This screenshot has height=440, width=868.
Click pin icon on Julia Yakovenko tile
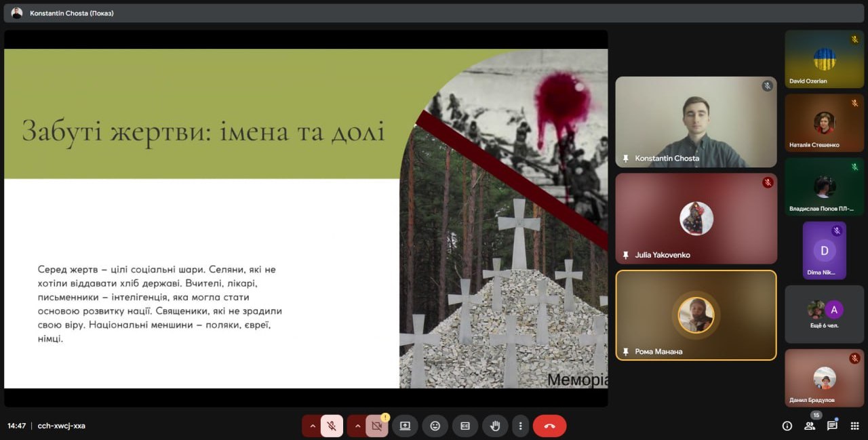pyautogui.click(x=626, y=256)
